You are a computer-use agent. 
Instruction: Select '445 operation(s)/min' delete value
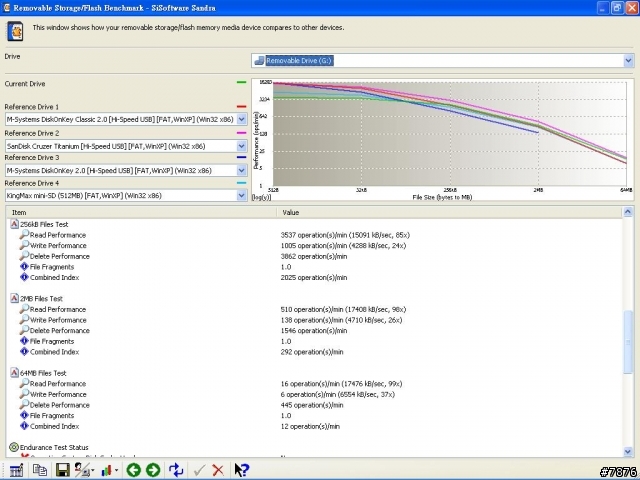[312, 405]
